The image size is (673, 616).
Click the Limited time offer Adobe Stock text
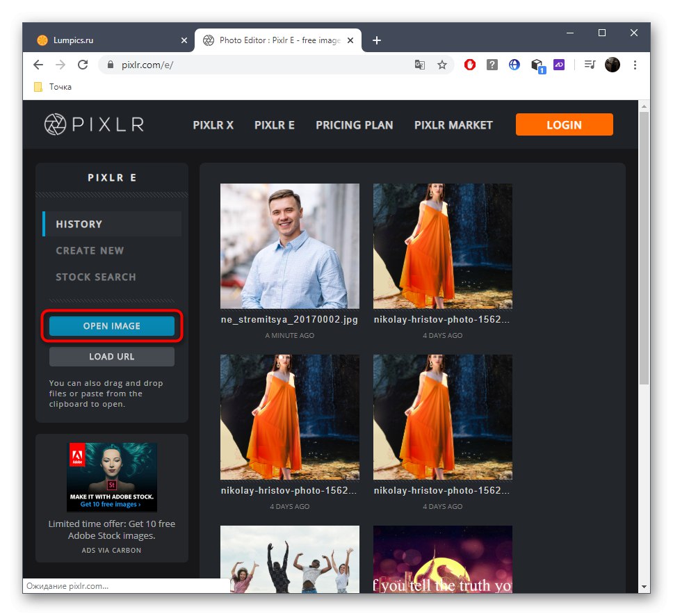coord(112,530)
